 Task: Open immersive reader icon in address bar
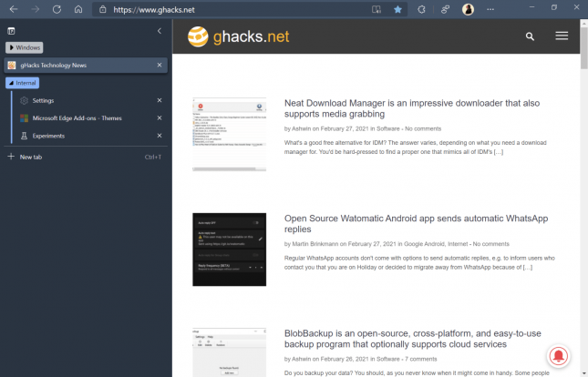[377, 9]
